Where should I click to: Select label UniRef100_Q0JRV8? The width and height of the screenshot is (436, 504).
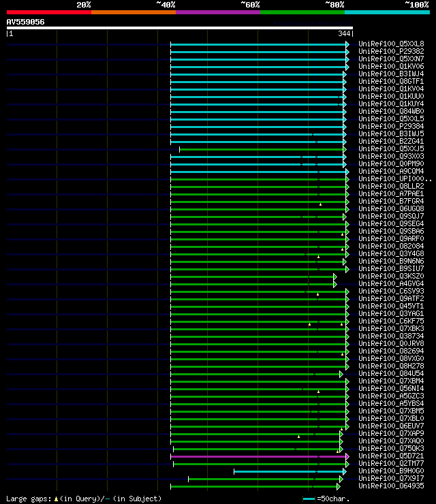[x=391, y=344]
